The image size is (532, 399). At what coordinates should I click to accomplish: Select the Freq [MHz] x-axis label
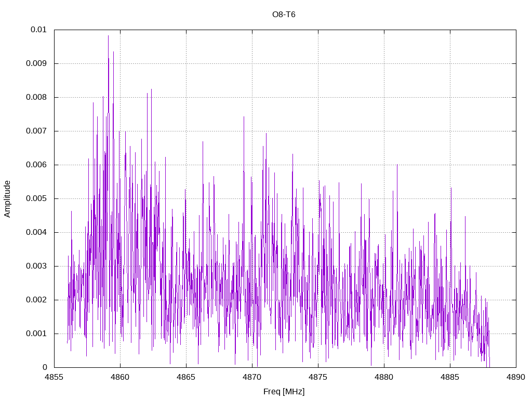point(284,392)
